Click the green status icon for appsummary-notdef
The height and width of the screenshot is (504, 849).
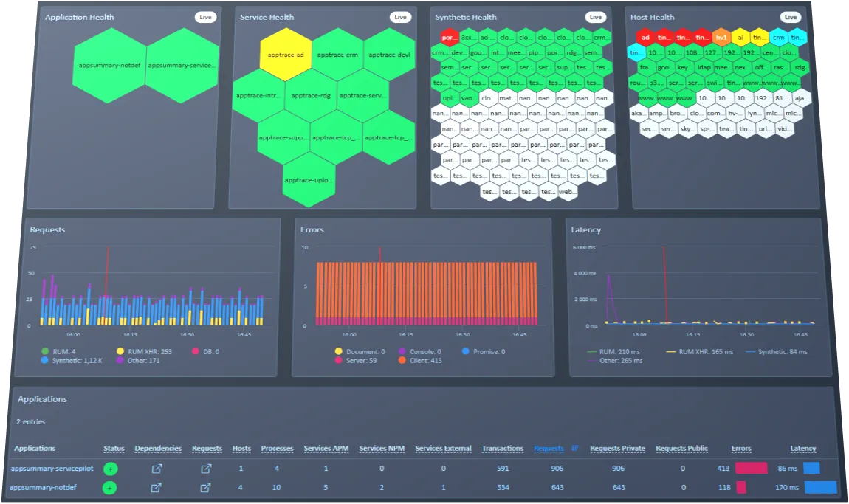pyautogui.click(x=110, y=488)
